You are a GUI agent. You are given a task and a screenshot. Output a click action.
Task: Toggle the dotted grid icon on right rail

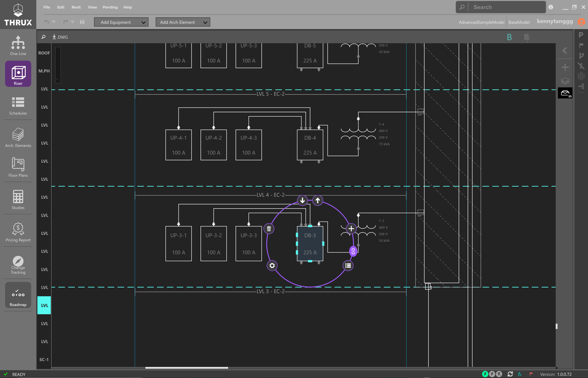coord(581,76)
